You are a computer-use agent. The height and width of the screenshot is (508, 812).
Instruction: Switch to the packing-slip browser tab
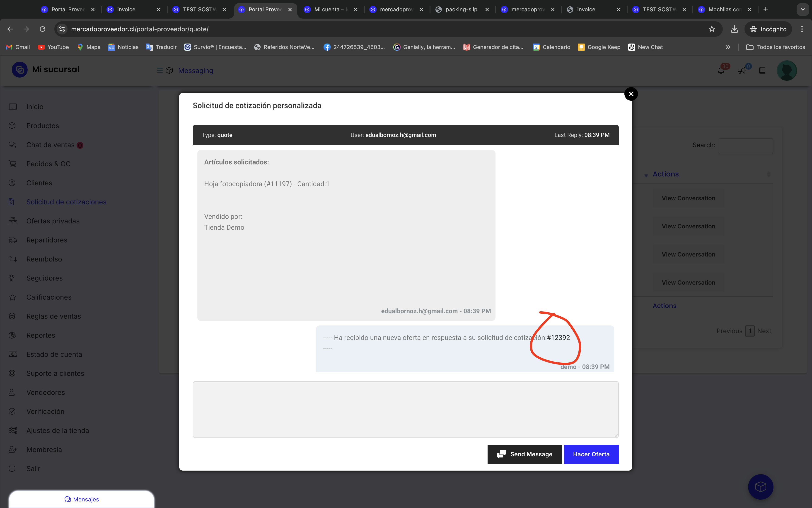(462, 9)
